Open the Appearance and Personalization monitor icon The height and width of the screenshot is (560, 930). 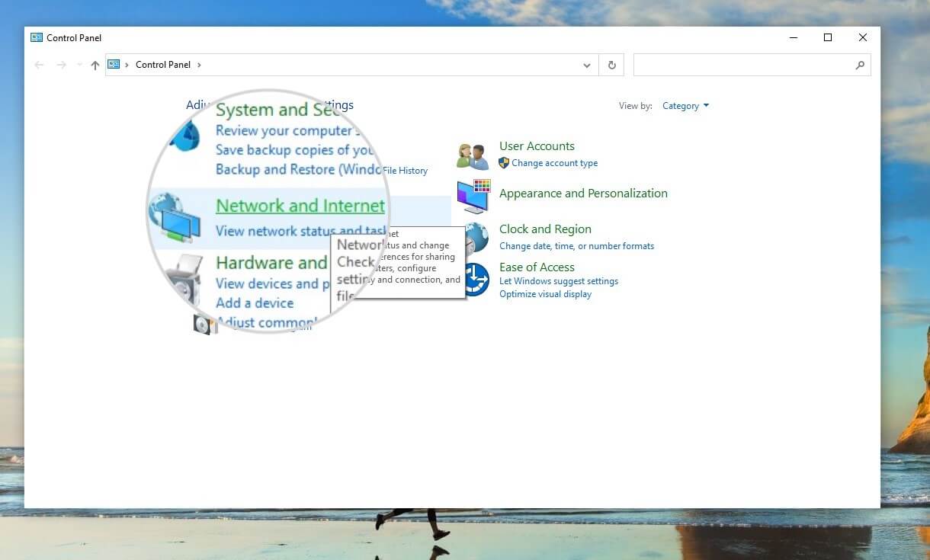click(473, 197)
